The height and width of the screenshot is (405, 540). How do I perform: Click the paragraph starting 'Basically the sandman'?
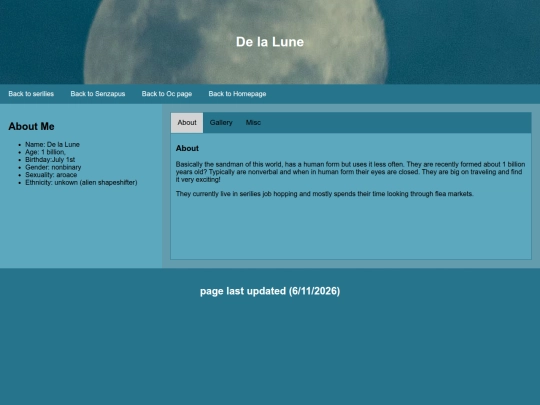coord(351,172)
